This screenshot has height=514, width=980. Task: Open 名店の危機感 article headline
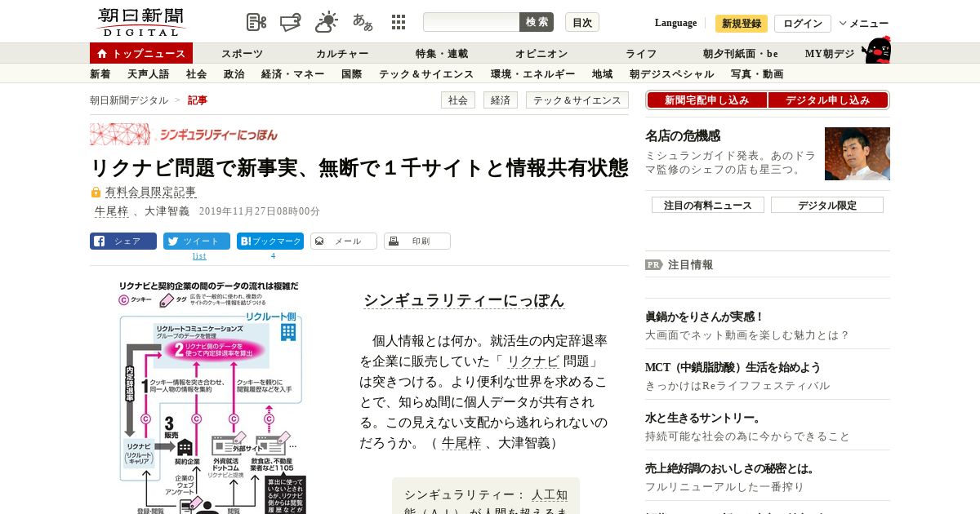[x=683, y=136]
